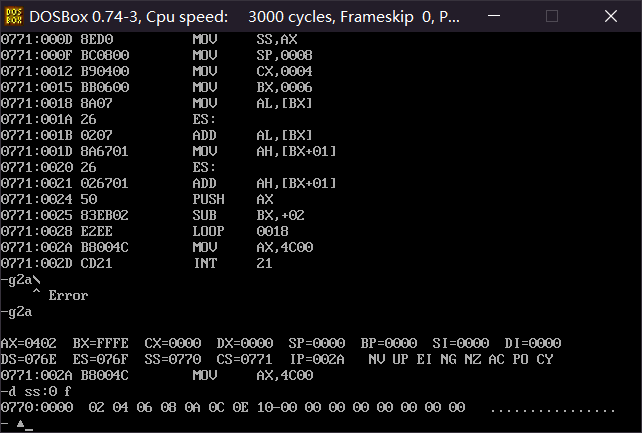
Task: Click the NG sign flag
Action: point(449,359)
